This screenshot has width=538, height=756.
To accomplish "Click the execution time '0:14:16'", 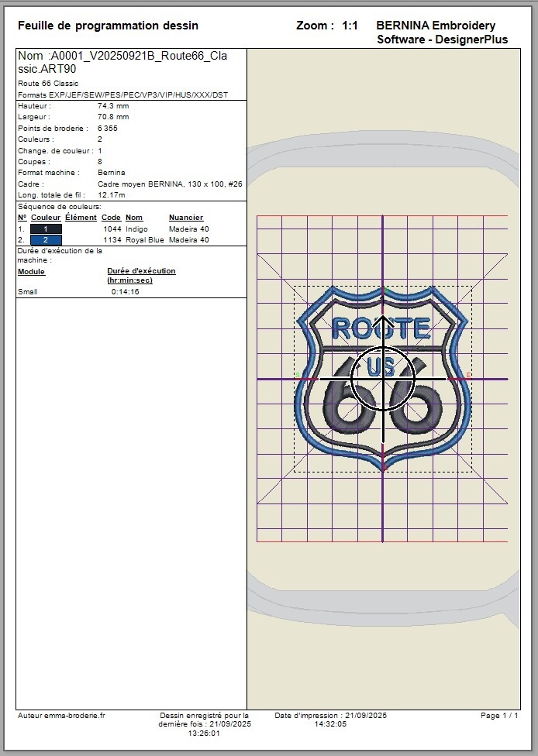I will click(x=126, y=292).
